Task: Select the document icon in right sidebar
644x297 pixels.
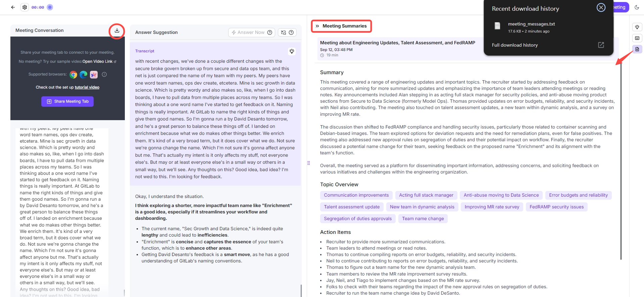Action: coord(637,49)
